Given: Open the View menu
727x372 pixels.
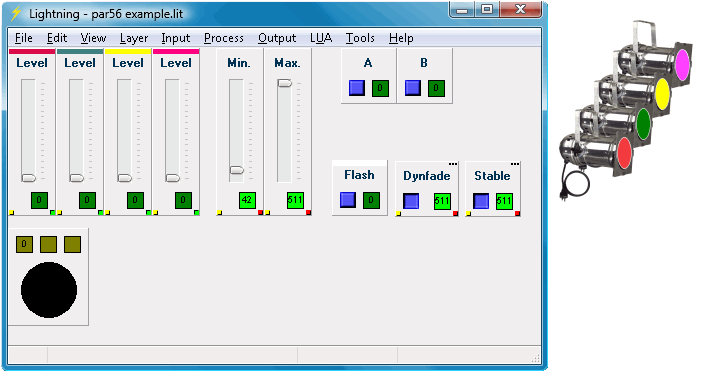Looking at the screenshot, I should pos(93,38).
